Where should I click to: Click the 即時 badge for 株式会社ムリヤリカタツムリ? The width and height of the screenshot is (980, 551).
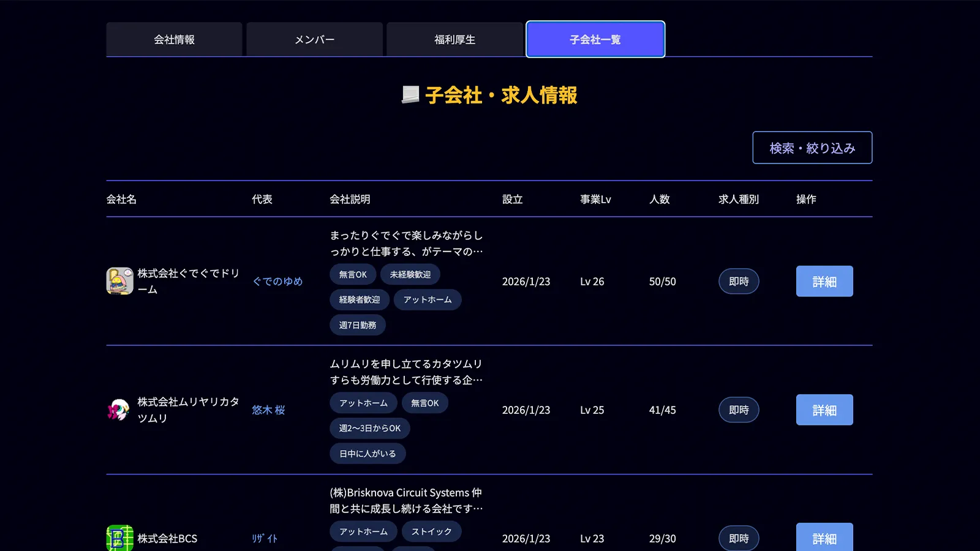click(739, 410)
